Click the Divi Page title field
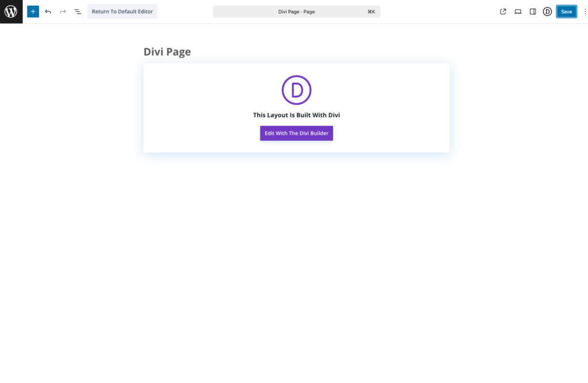588x383 pixels. click(167, 52)
